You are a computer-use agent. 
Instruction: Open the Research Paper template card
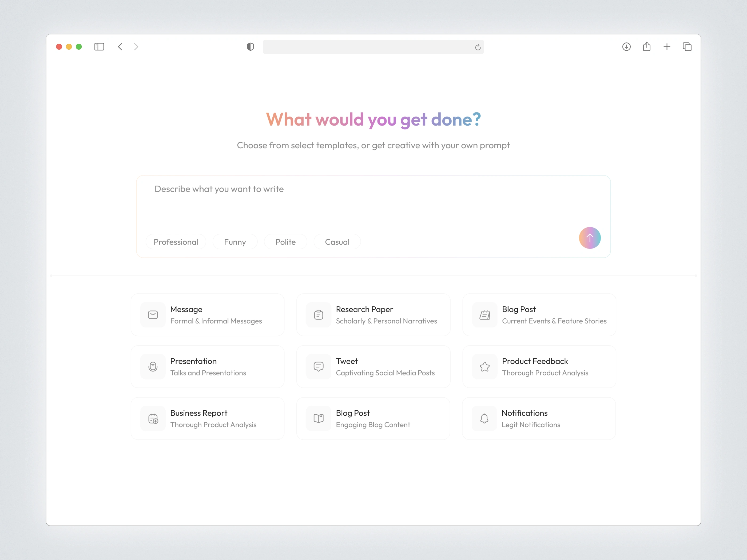point(373,315)
